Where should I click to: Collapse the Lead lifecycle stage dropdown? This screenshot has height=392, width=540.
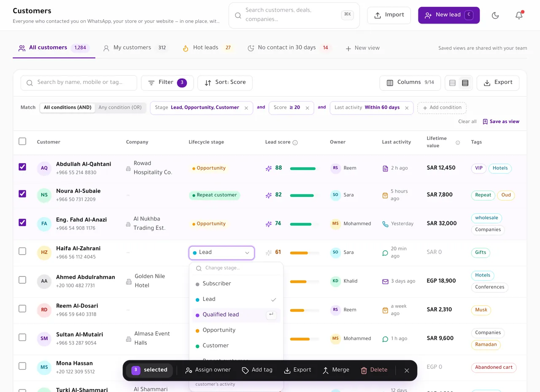(221, 252)
